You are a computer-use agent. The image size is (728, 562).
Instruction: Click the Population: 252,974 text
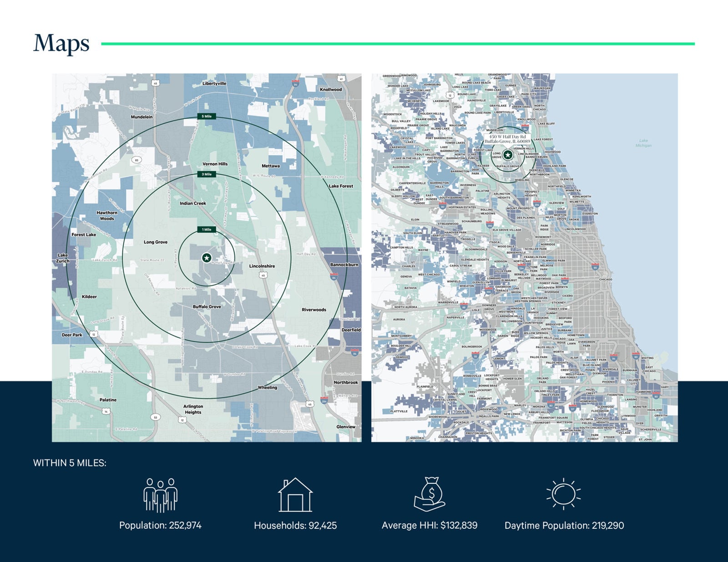coord(160,525)
